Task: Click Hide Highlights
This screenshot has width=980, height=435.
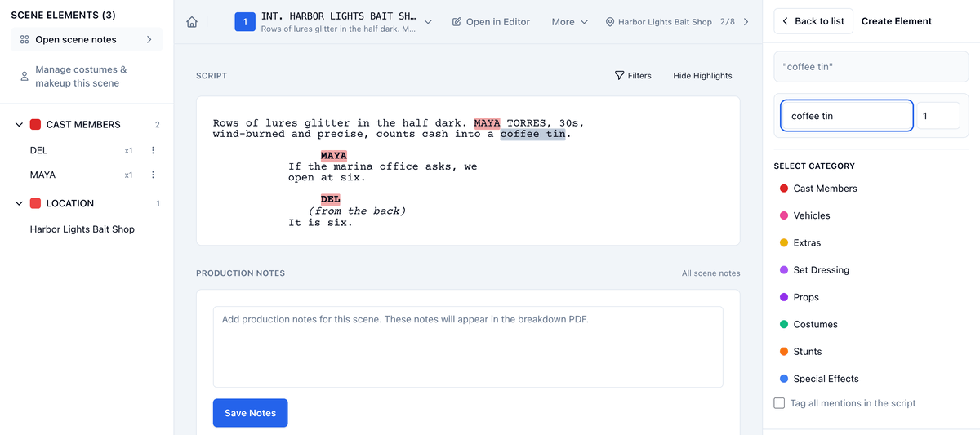Action: (702, 76)
